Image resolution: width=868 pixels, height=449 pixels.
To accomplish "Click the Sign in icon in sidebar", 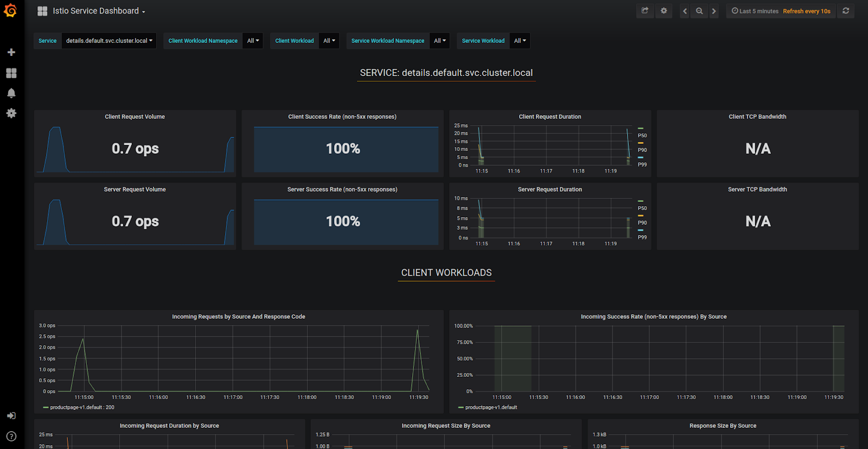I will [x=11, y=415].
